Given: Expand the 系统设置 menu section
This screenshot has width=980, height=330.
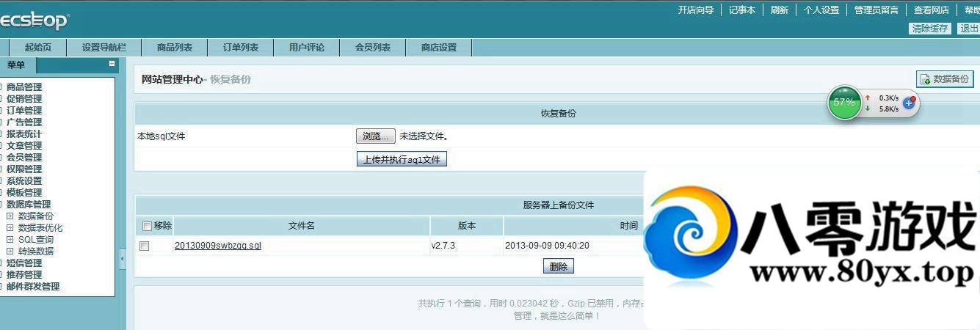Looking at the screenshot, I should pyautogui.click(x=24, y=181).
